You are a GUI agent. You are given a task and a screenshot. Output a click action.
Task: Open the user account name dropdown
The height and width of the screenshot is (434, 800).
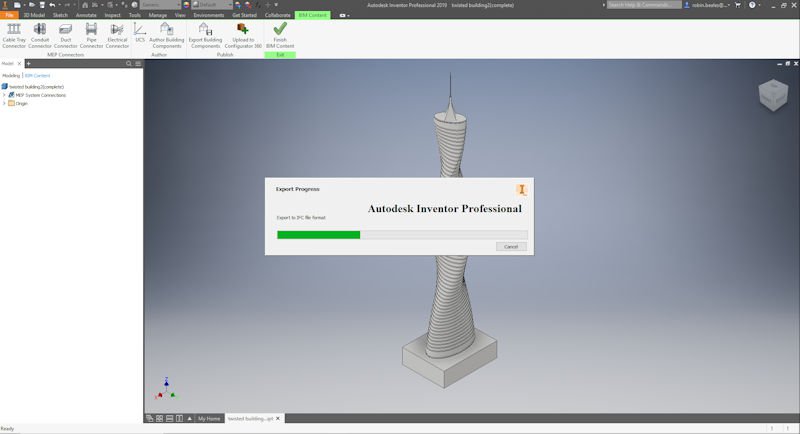point(711,5)
